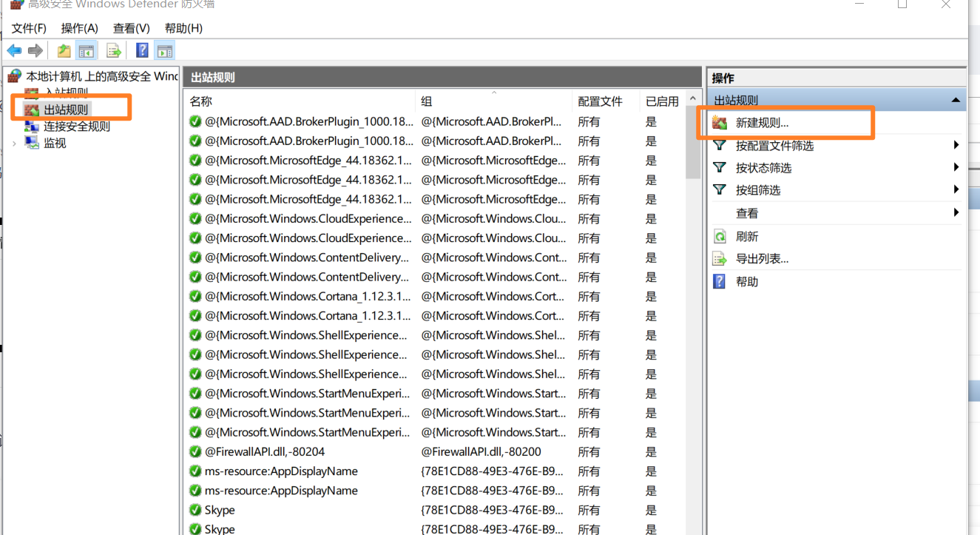The image size is (980, 535).
Task: Open help via the toolbar question-mark icon
Action: 142,50
